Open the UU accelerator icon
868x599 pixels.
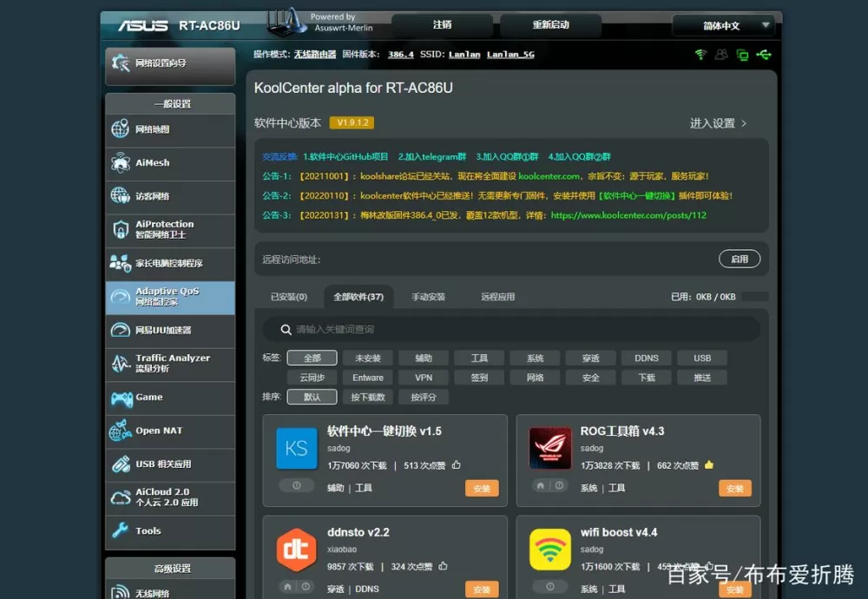coord(120,330)
